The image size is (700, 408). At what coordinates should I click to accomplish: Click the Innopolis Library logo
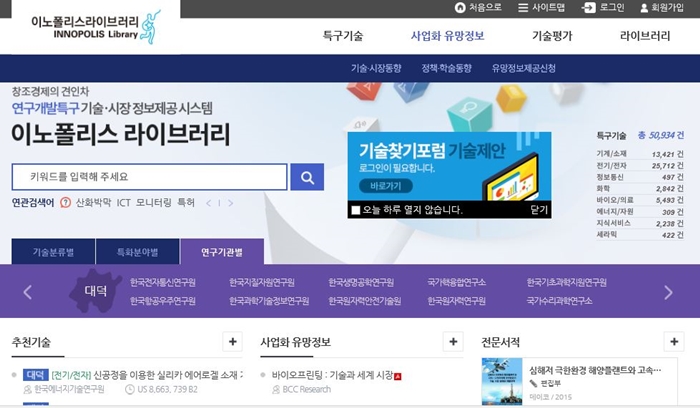(96, 27)
